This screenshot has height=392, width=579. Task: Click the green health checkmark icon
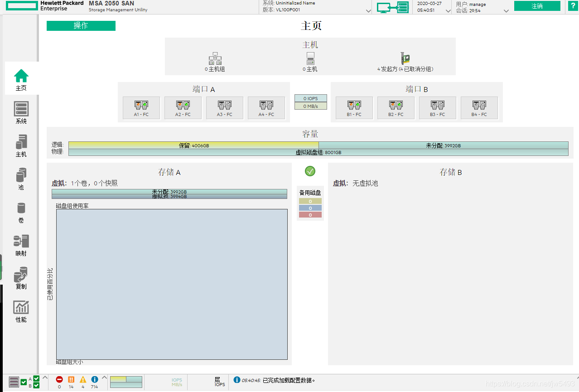tap(310, 171)
